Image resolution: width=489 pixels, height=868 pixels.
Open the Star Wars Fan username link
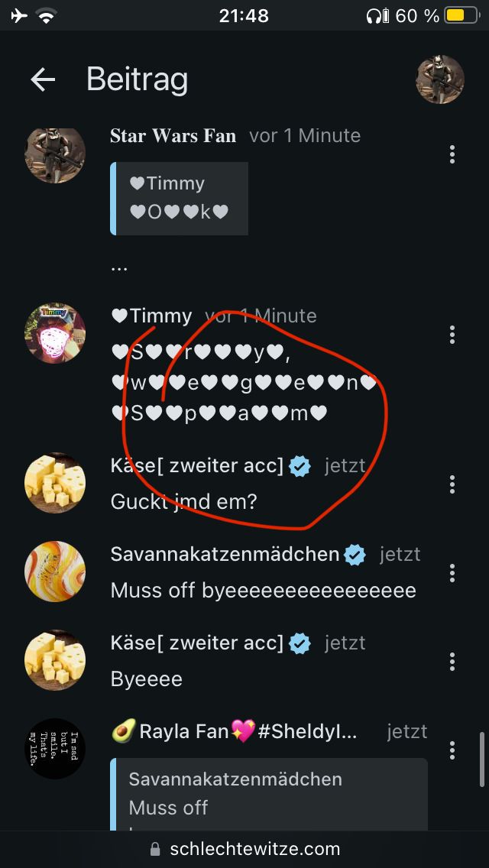tap(173, 136)
